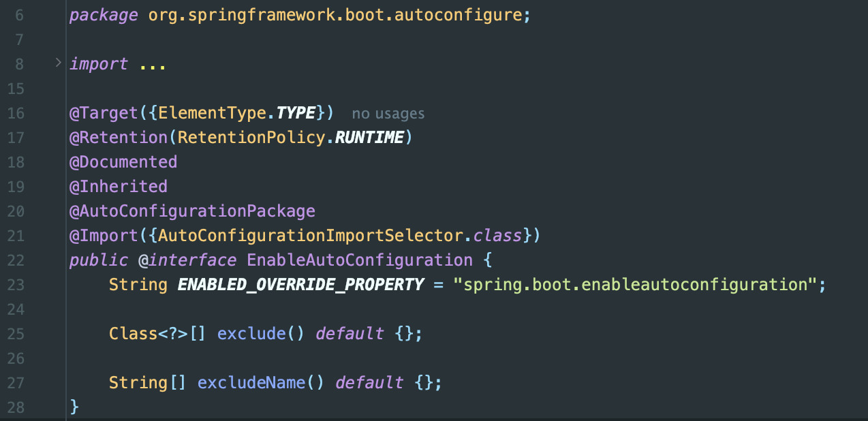Viewport: 868px width, 421px height.
Task: Click the @Documented annotation
Action: (x=123, y=162)
